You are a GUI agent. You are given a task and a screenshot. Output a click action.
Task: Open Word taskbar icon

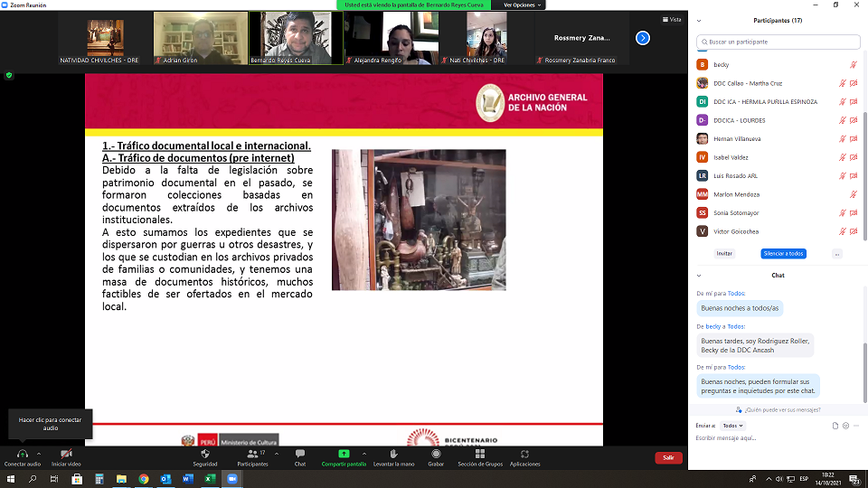click(188, 479)
